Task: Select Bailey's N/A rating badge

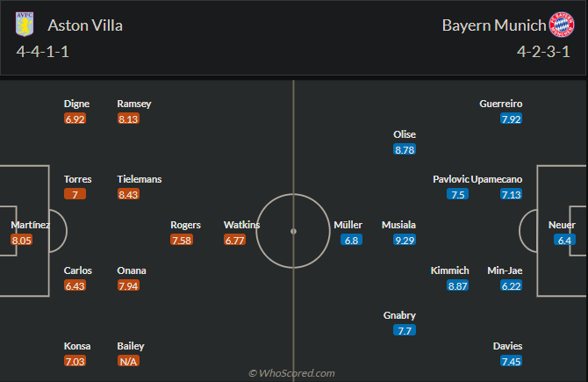Action: [x=129, y=361]
